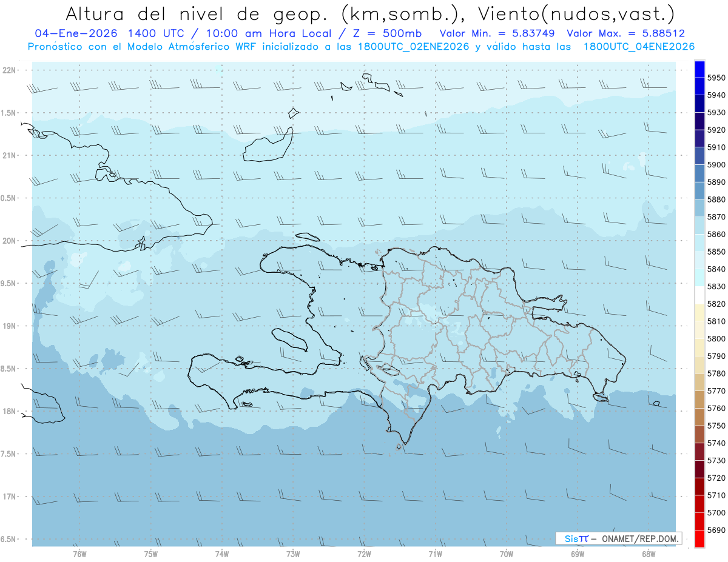Click 'Valor Min. = 5.83749' text
This screenshot has width=728, height=562.
pos(497,33)
